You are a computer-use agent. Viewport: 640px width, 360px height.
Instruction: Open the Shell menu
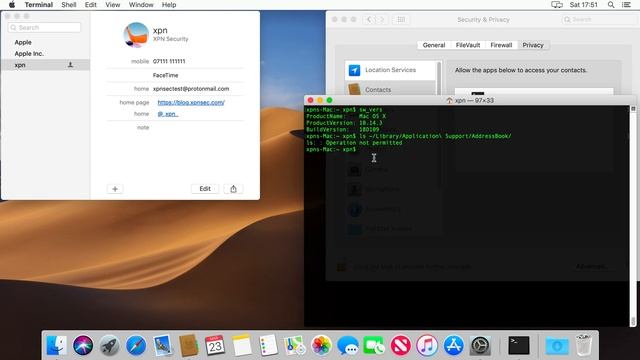pos(69,5)
